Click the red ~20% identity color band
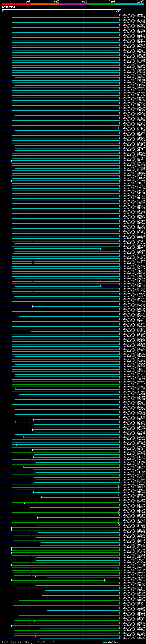 (16, 4)
